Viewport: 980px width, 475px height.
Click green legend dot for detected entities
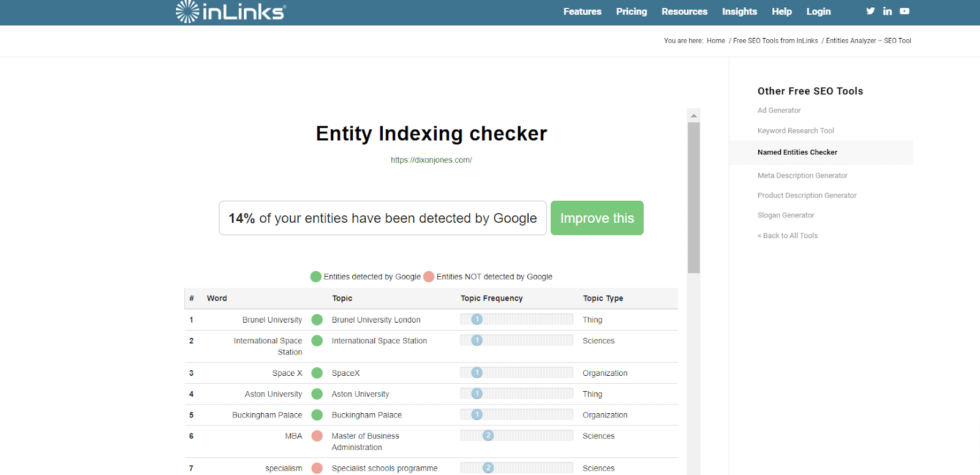[x=316, y=277]
